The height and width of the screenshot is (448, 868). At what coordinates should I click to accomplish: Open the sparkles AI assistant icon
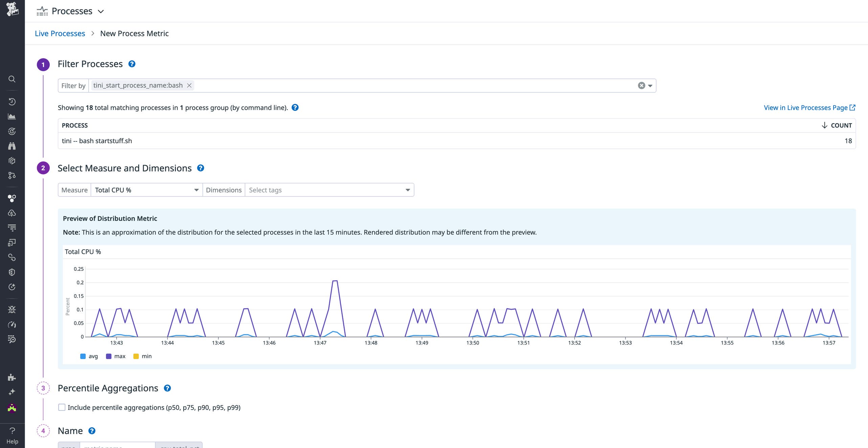(x=12, y=392)
